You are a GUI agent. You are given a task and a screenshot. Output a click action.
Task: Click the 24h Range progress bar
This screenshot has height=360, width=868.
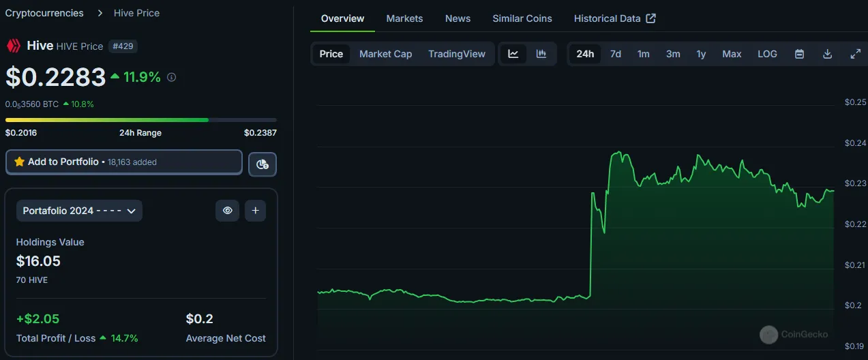pos(141,120)
